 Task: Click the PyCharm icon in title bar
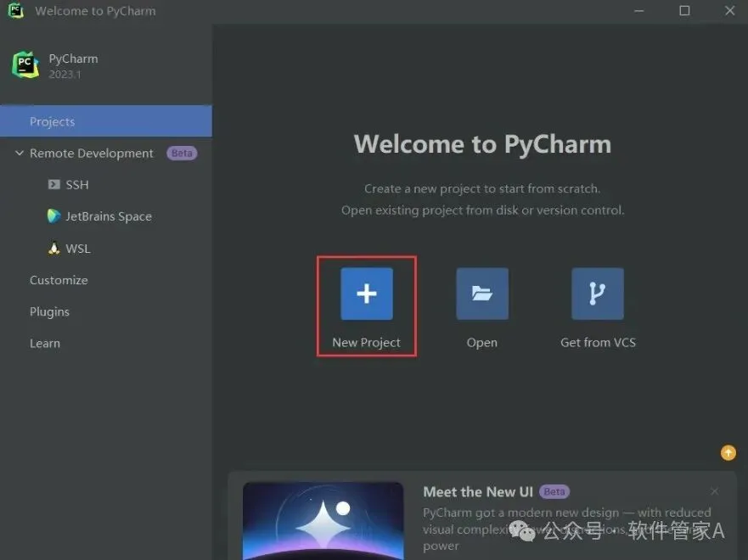click(16, 10)
